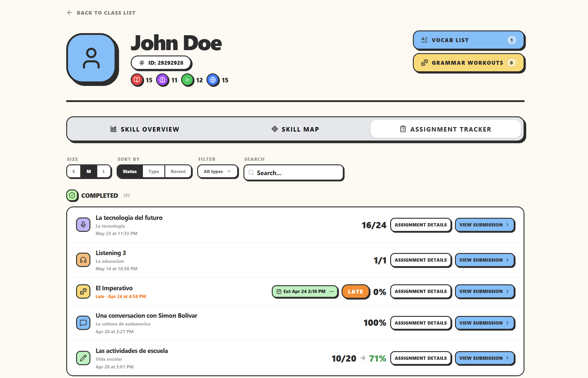588x378 pixels.
Task: Open Assignment Details for La tecnologia del futuro
Action: pyautogui.click(x=421, y=225)
